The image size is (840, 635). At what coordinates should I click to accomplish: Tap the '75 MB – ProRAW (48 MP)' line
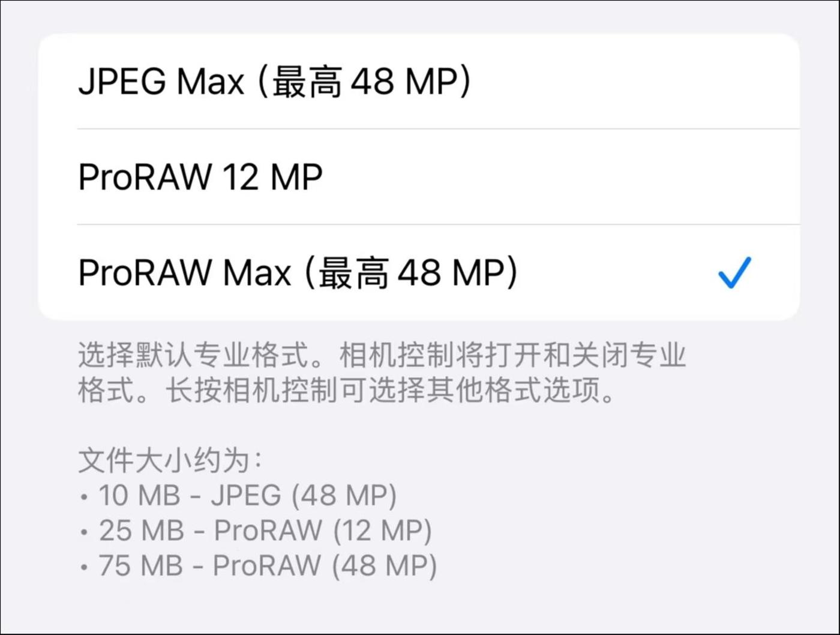(268, 566)
